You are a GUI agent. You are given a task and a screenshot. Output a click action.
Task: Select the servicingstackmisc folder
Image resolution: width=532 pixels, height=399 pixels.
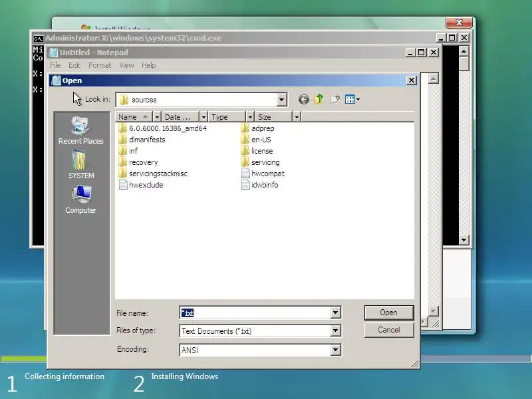[x=153, y=174]
